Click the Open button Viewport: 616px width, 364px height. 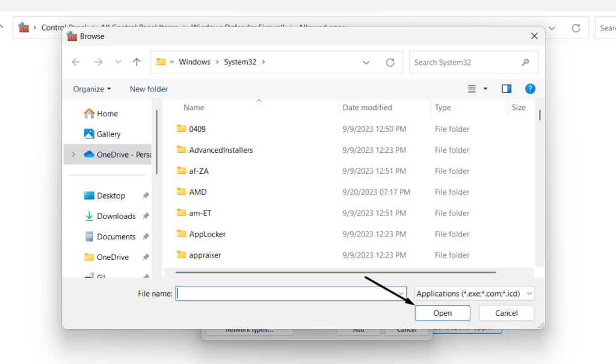442,313
